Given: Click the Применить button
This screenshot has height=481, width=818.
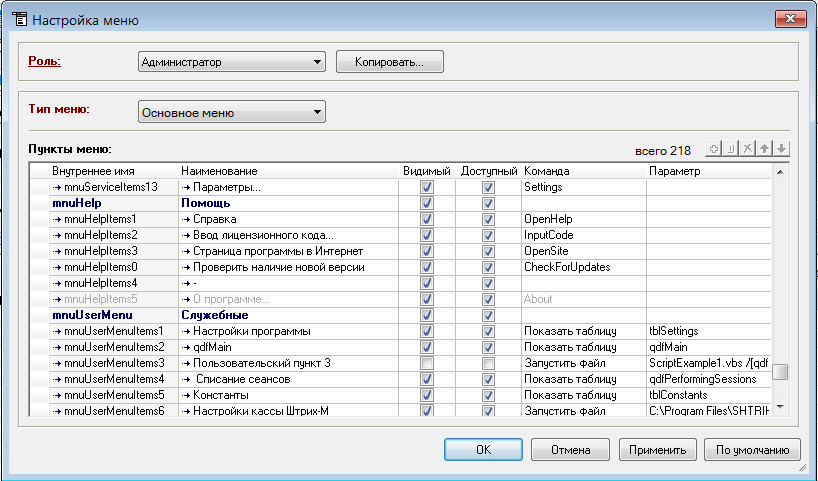Looking at the screenshot, I should [656, 450].
